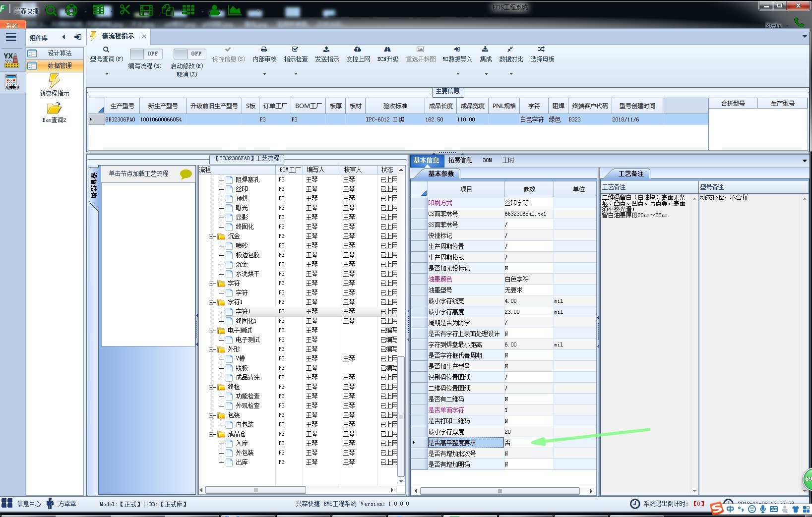
Task: Select 数据管理 in the component library
Action: pyautogui.click(x=55, y=65)
